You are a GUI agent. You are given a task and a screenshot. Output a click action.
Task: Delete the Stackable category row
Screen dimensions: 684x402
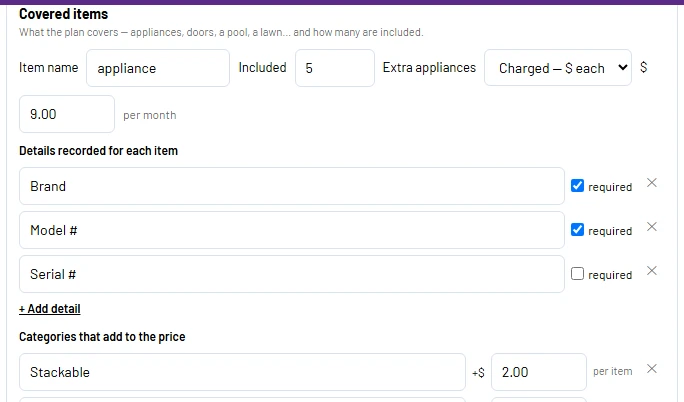tap(652, 369)
